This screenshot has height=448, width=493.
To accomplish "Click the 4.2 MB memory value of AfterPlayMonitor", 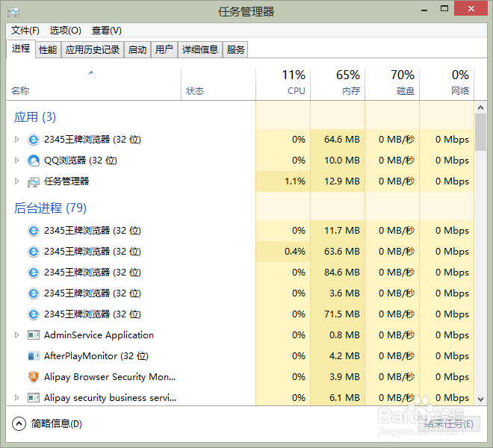I will (344, 356).
